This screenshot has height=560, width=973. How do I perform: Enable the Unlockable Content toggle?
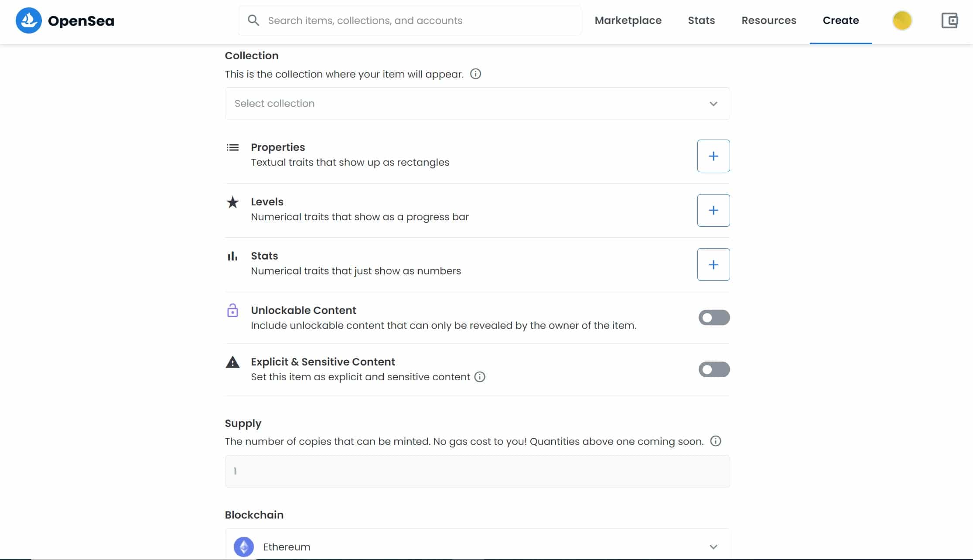click(714, 318)
